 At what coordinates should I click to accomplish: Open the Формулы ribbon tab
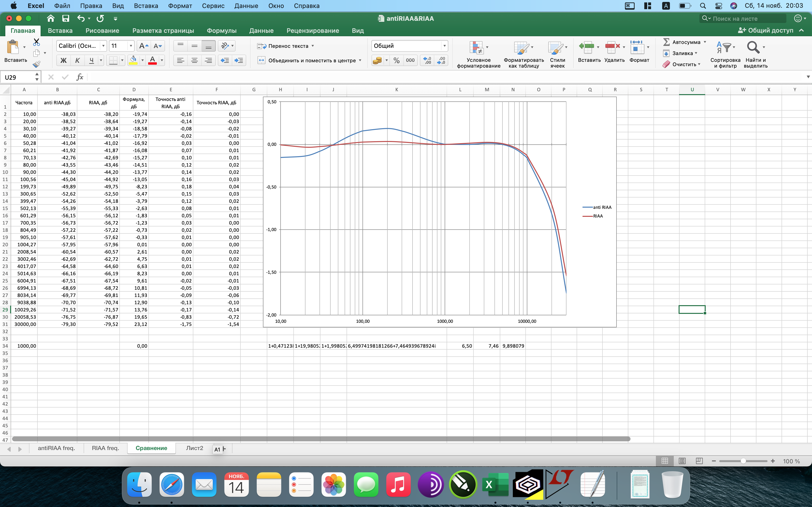tap(221, 30)
